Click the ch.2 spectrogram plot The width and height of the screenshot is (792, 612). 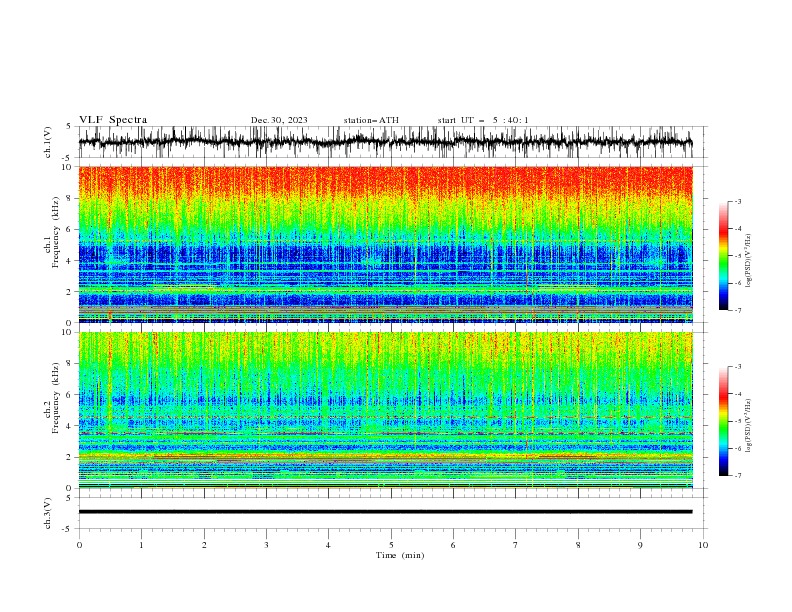[x=385, y=410]
